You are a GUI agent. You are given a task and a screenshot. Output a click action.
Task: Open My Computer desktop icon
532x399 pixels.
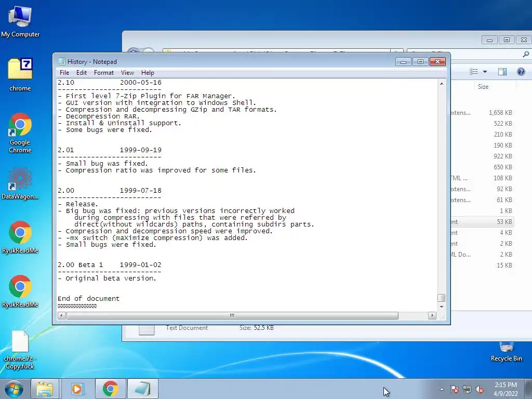(20, 22)
